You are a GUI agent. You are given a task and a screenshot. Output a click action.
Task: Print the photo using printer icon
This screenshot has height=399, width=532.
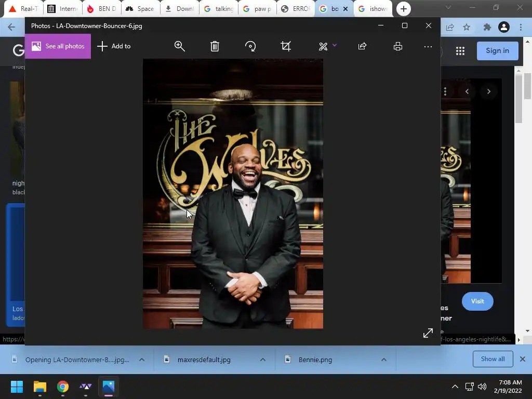pos(398,46)
